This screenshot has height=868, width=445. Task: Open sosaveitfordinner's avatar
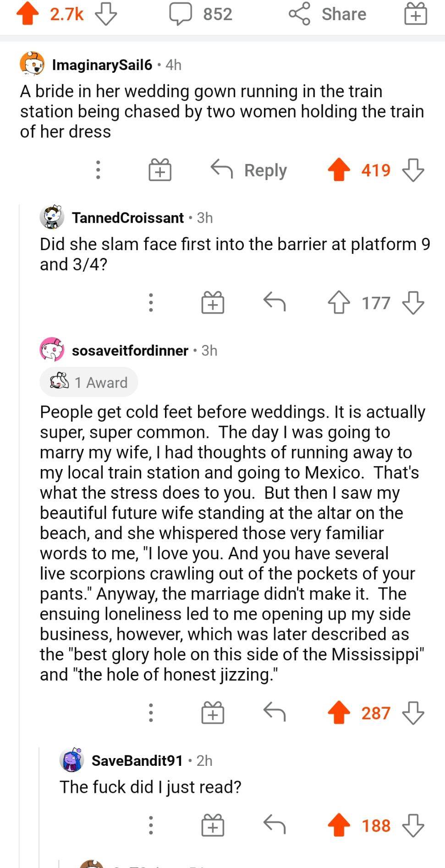pos(52,350)
